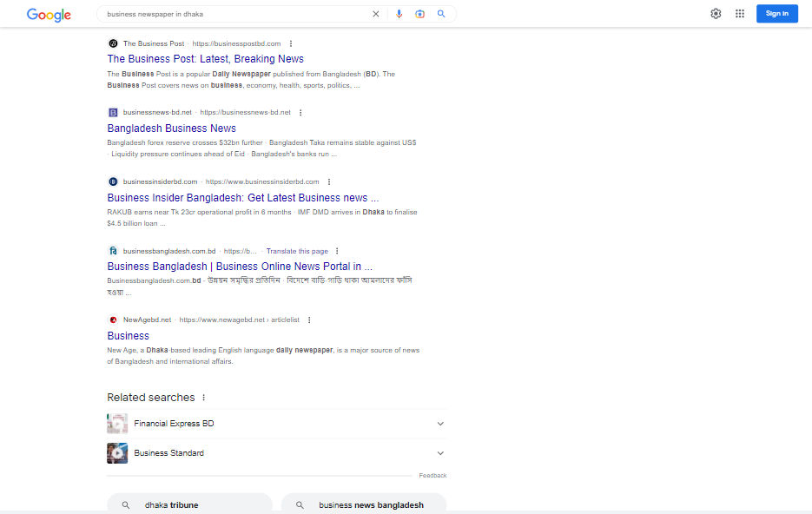812x514 pixels.
Task: Click The Business Post site favicon
Action: pyautogui.click(x=113, y=43)
